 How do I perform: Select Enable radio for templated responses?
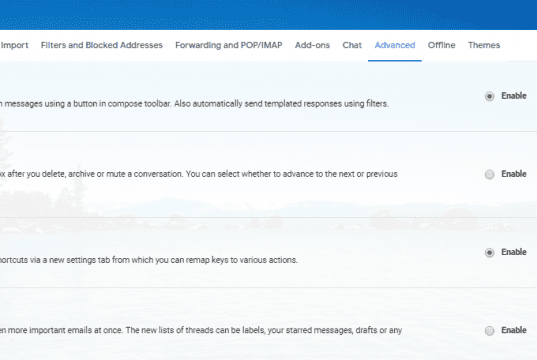(x=489, y=96)
